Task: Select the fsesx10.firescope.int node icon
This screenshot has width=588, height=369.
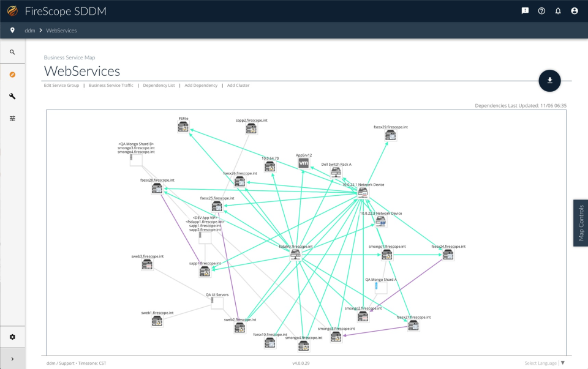Action: [x=270, y=343]
